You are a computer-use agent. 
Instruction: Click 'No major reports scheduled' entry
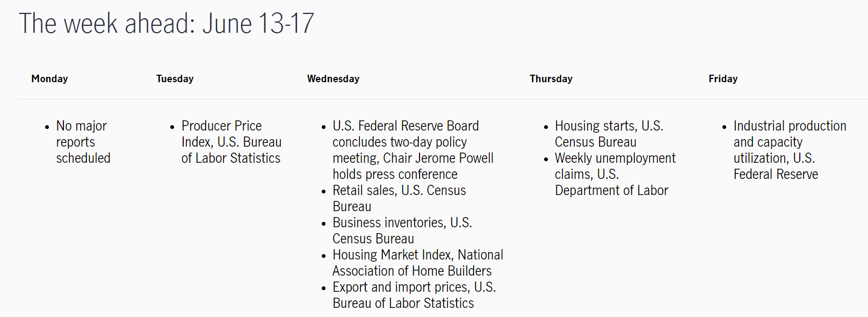(x=83, y=142)
